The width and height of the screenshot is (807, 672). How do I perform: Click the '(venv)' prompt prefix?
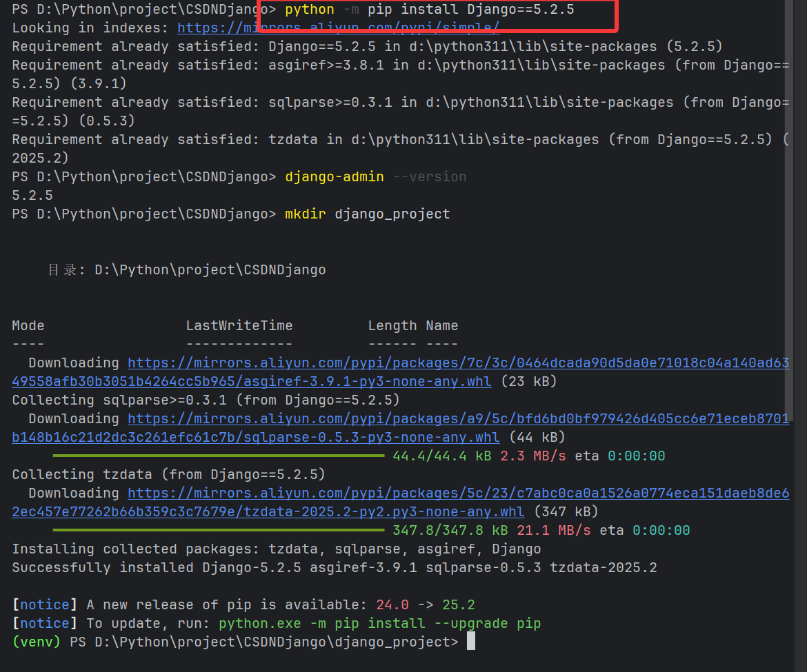tap(37, 642)
